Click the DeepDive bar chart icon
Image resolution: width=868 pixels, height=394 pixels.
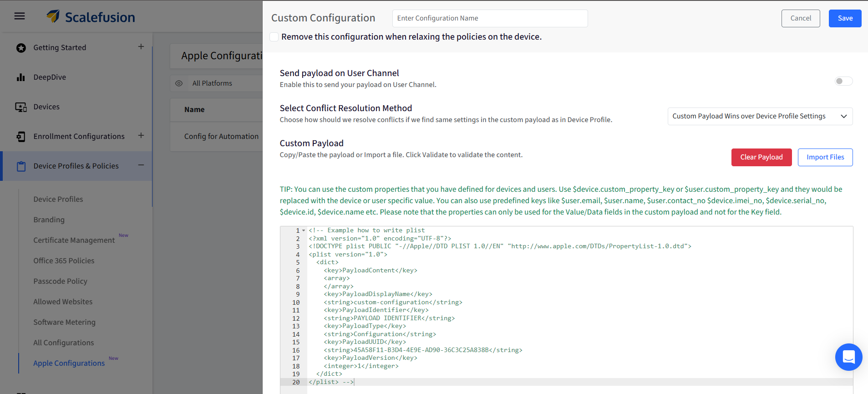pyautogui.click(x=21, y=77)
